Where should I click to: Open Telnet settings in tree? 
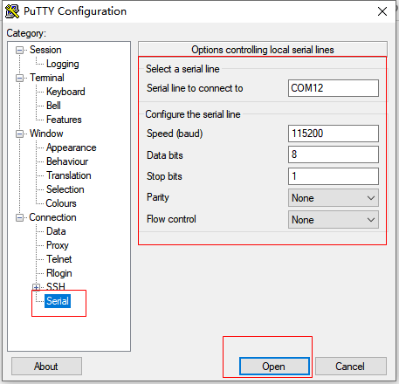[59, 259]
